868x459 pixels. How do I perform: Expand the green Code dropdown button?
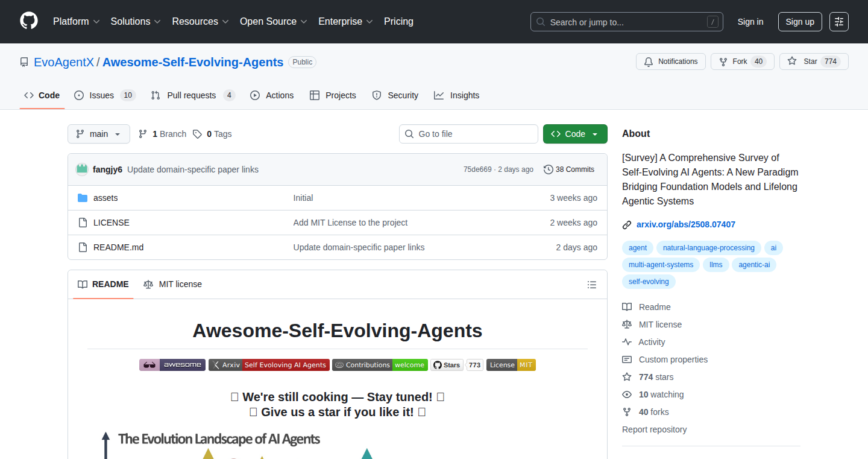[x=575, y=134]
